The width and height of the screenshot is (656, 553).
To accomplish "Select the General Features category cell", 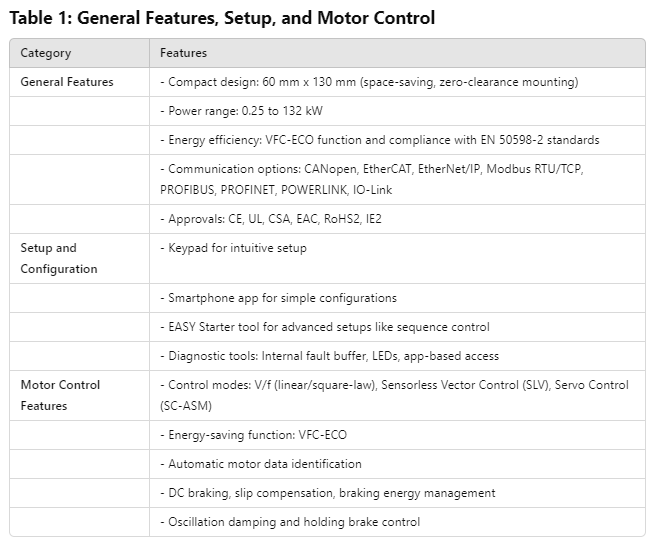I will pyautogui.click(x=67, y=82).
